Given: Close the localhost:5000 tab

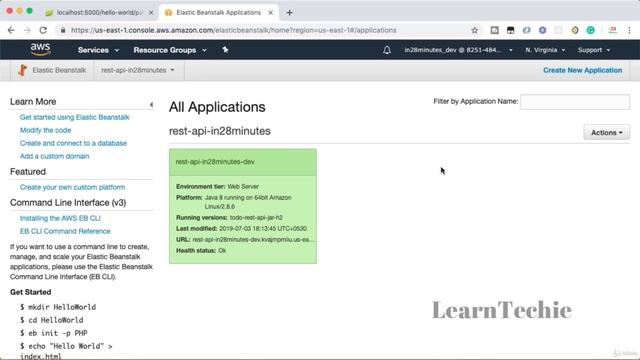Looking at the screenshot, I should tap(151, 13).
